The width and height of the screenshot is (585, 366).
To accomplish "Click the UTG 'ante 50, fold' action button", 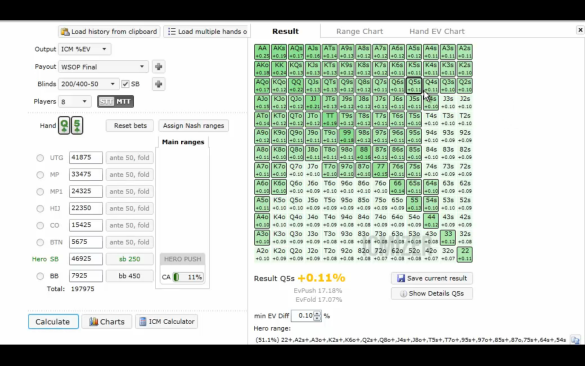I will tap(129, 158).
